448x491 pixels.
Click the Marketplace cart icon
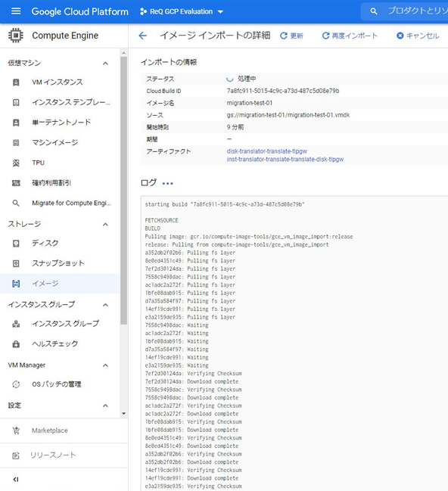click(16, 430)
